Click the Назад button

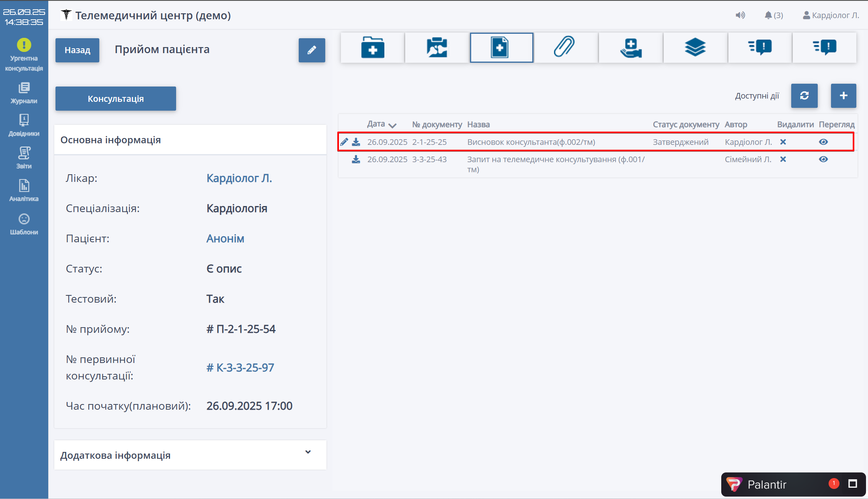click(x=77, y=50)
